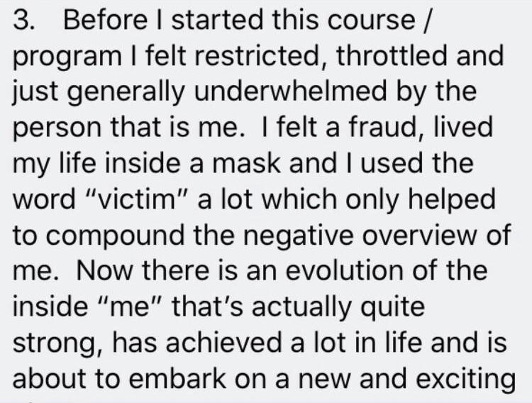
Task: Click the word "negative"
Action: (x=299, y=238)
